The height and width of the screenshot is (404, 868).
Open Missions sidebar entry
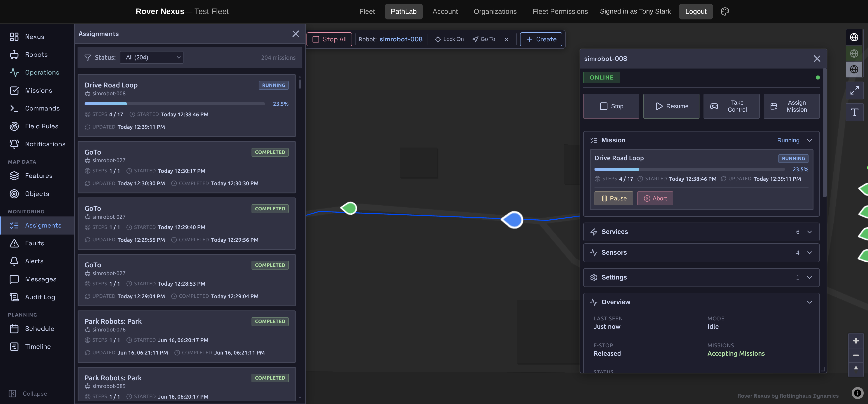coord(37,91)
